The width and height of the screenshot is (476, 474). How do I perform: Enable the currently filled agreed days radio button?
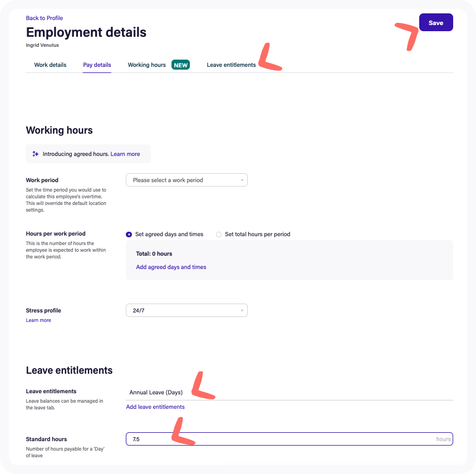(x=129, y=234)
